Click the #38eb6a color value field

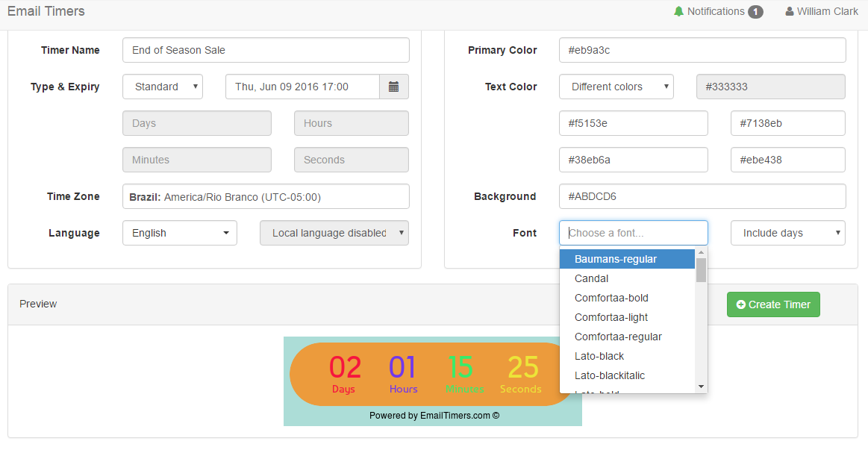coord(633,160)
